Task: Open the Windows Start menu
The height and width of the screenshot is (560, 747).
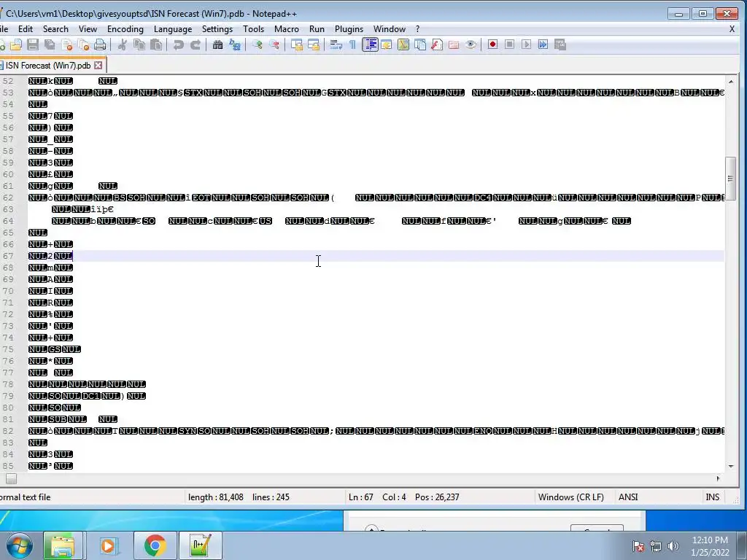Action: (x=19, y=545)
